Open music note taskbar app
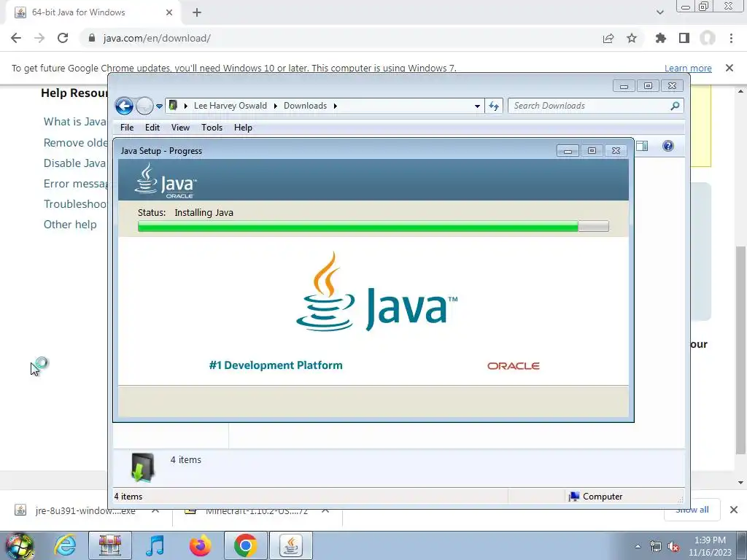Screen dimensions: 747x560 (155, 545)
